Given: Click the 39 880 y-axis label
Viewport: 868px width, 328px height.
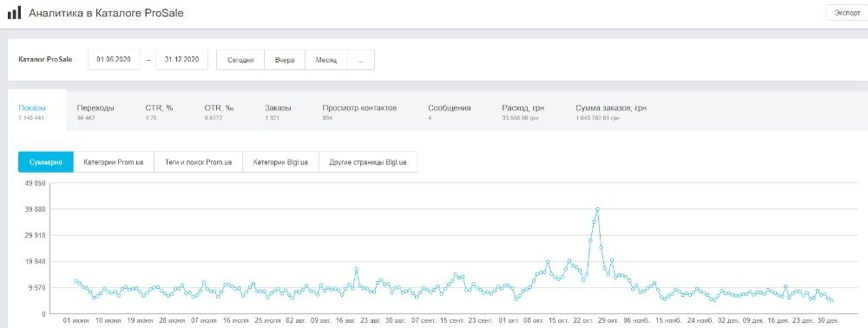Looking at the screenshot, I should pos(35,209).
